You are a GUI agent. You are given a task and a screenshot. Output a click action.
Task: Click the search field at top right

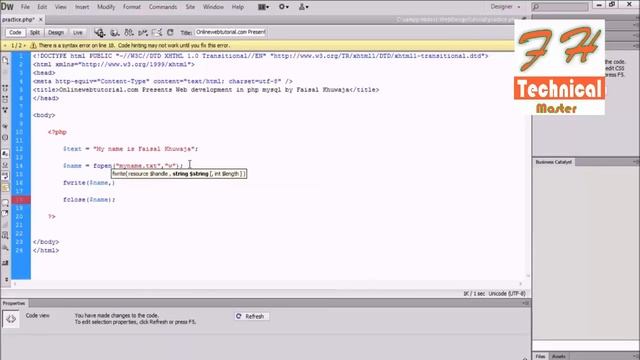[560, 7]
